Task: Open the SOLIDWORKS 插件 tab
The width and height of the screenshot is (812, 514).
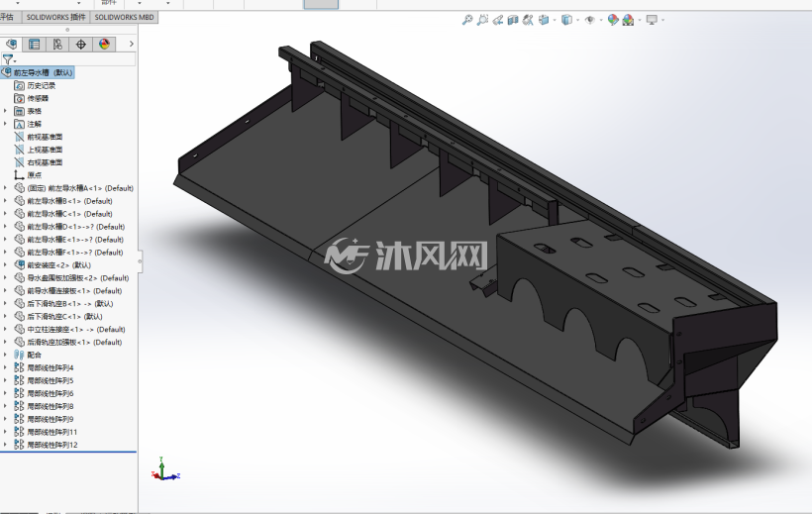Action: 55,17
